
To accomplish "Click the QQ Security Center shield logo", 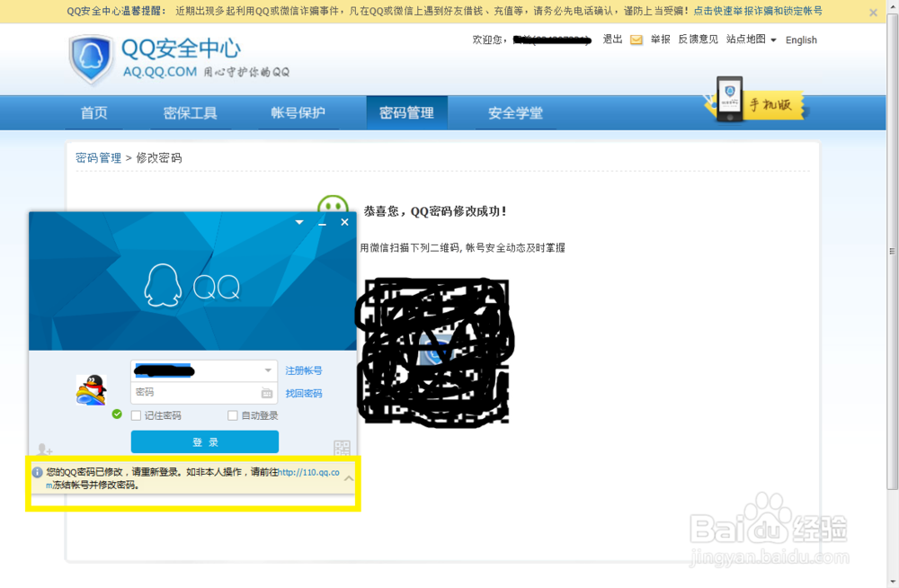I will pos(91,58).
